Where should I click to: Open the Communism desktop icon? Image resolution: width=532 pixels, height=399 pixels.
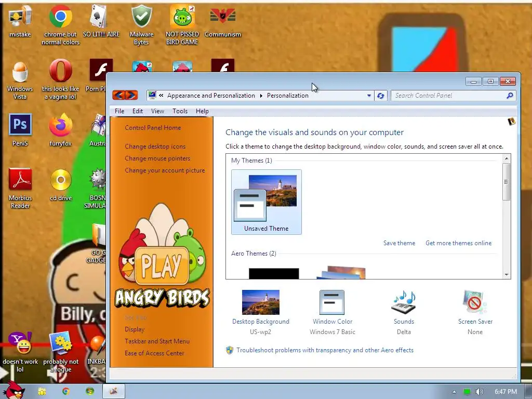[222, 21]
